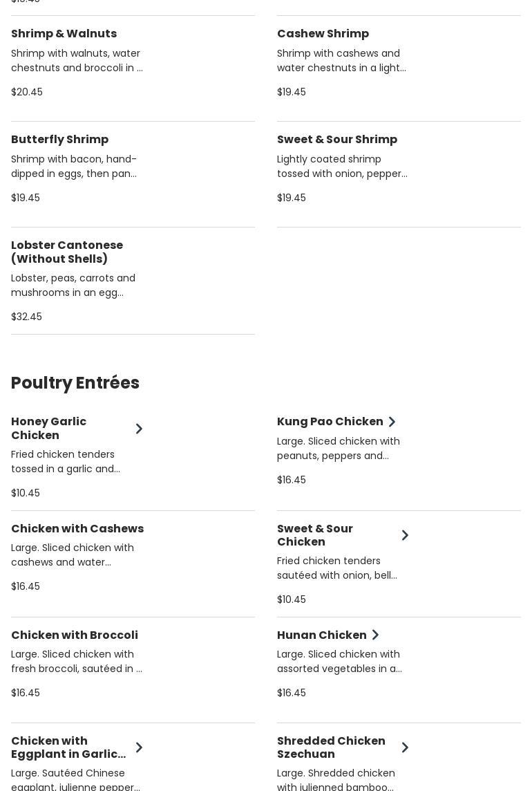Select the Chicken with Broccoli dish
This screenshot has height=791, width=532.
[75, 635]
